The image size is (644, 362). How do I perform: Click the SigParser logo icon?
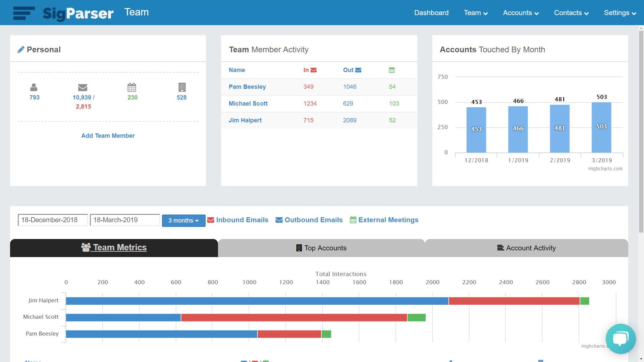coord(24,13)
